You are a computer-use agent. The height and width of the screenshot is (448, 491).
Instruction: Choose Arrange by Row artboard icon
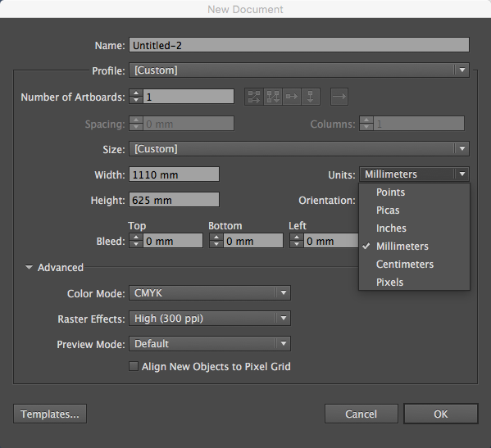coord(292,97)
